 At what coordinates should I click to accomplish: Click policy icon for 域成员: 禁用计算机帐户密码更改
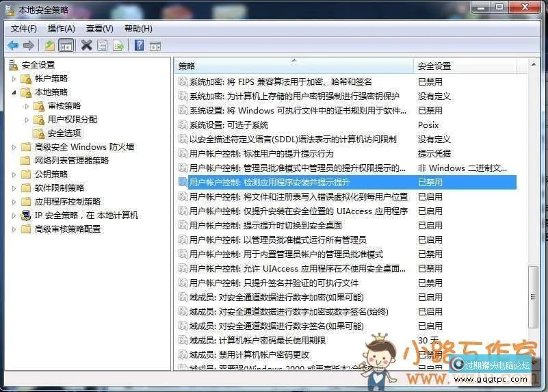click(x=183, y=354)
